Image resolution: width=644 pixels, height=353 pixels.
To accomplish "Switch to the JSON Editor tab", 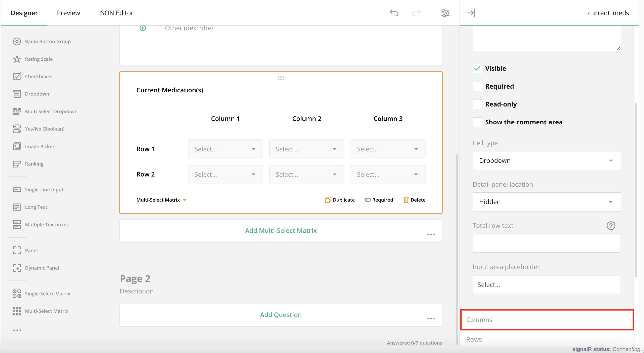I will click(x=116, y=13).
